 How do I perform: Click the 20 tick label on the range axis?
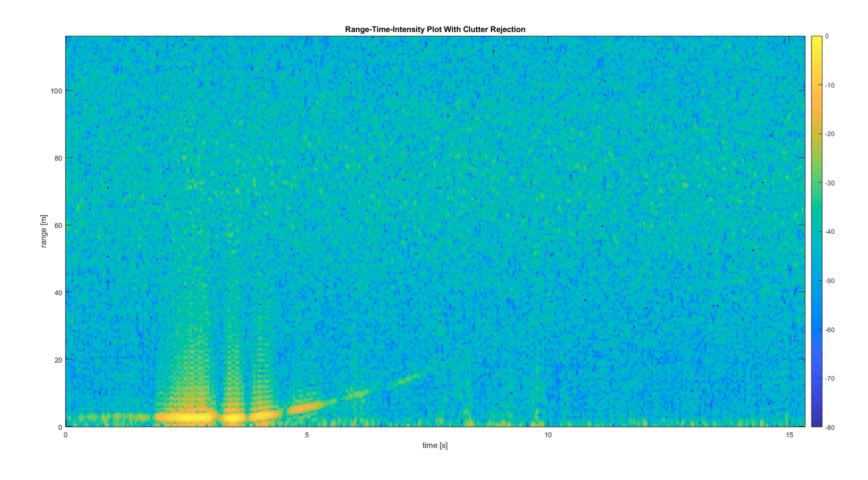click(58, 360)
